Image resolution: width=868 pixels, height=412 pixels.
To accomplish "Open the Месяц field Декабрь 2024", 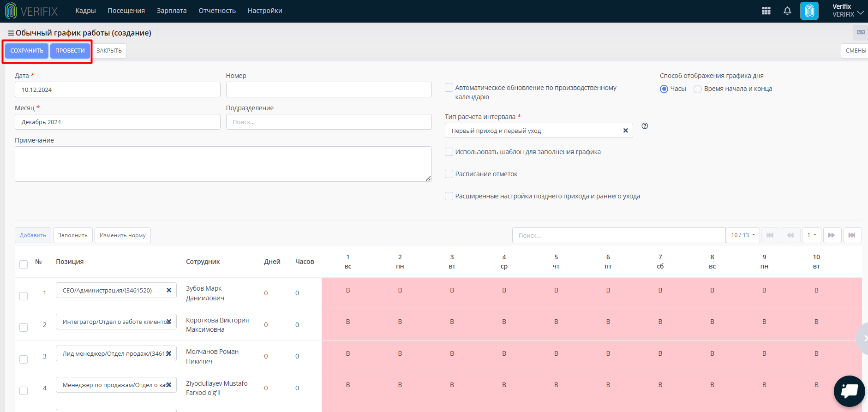I will pos(118,122).
